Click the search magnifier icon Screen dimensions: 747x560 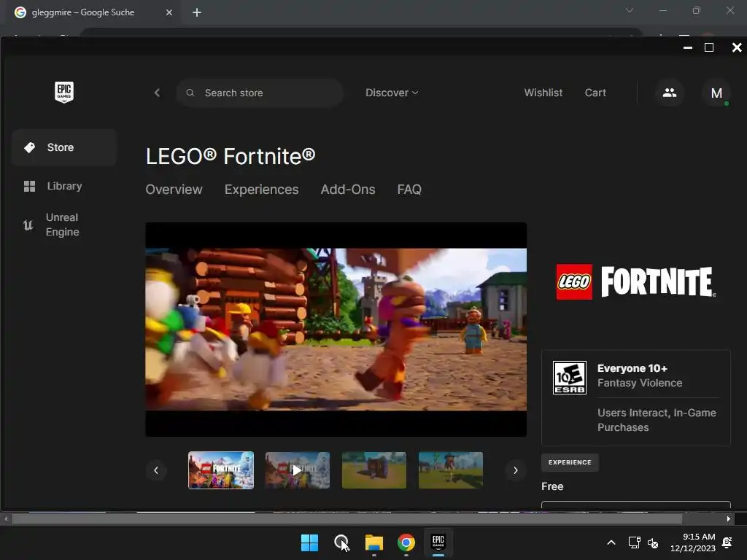190,93
